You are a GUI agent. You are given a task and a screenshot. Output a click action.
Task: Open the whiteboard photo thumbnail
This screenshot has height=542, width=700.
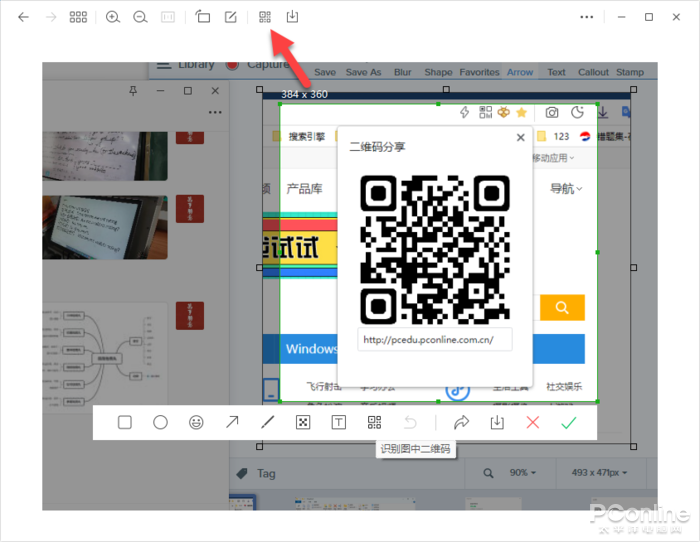[105, 156]
